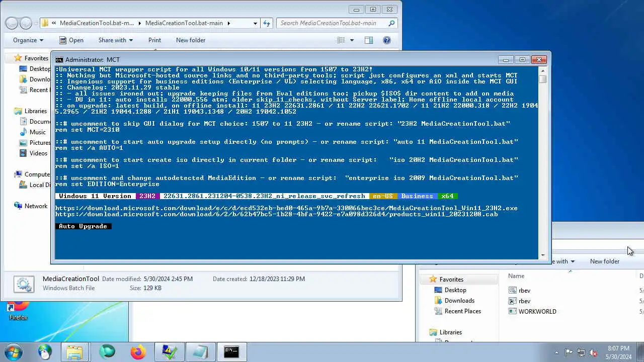Select the MediaCreationTool.bat-m... breadcrumb segment

97,23
